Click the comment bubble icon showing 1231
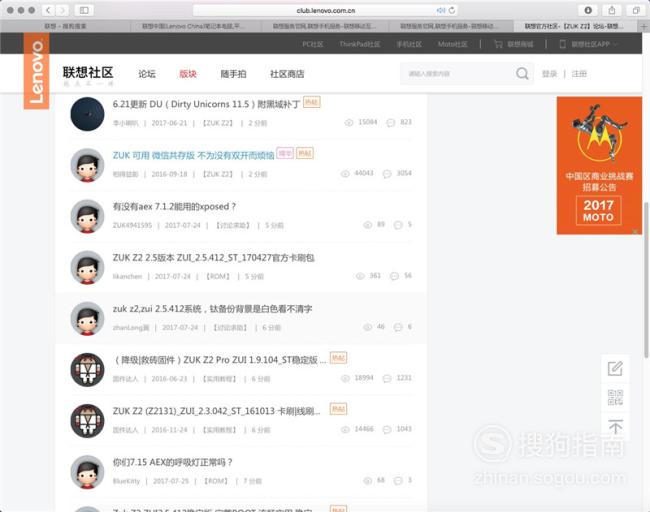The width and height of the screenshot is (650, 512). (387, 378)
